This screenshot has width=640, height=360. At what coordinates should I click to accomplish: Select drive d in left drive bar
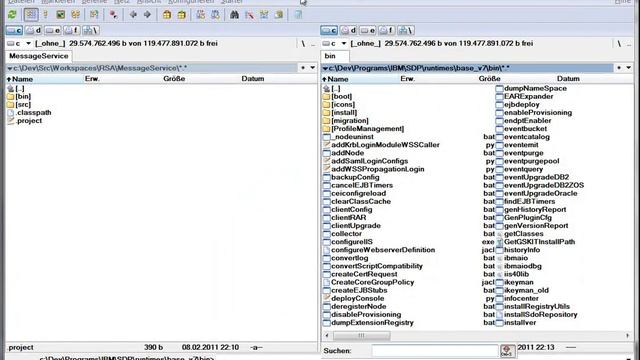pos(33,30)
